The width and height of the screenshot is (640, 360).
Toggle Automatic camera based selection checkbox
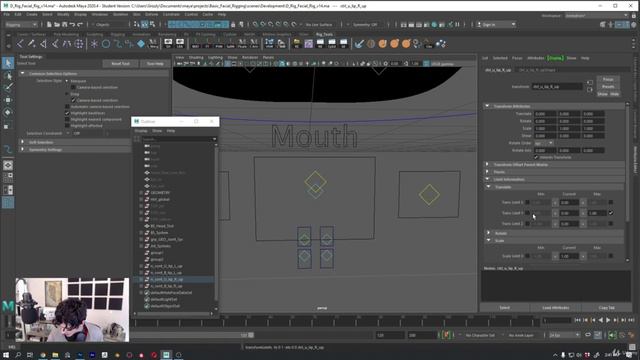(x=67, y=107)
